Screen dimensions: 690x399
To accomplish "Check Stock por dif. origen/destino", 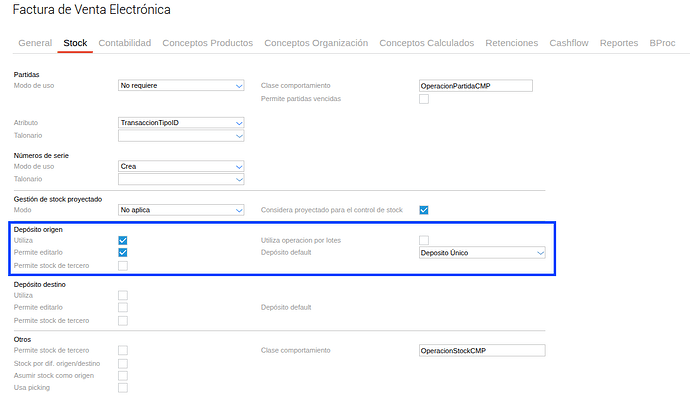I will point(123,363).
